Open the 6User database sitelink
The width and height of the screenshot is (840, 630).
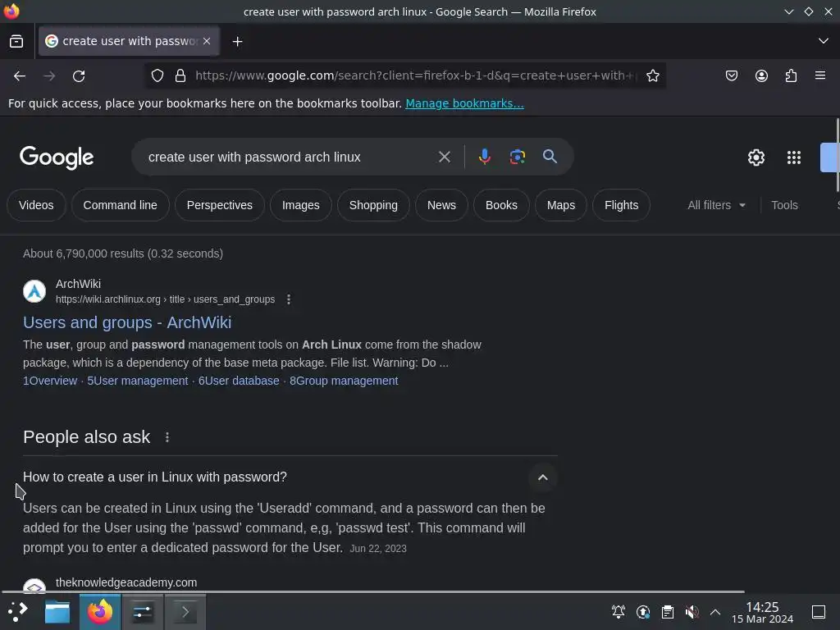[239, 381]
